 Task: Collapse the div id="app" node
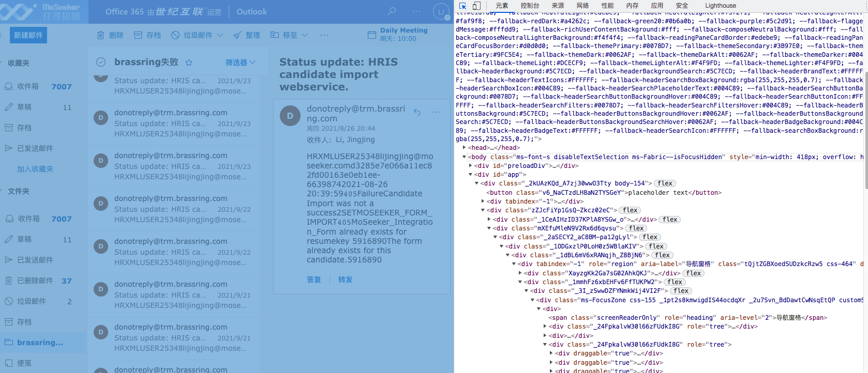pyautogui.click(x=470, y=175)
